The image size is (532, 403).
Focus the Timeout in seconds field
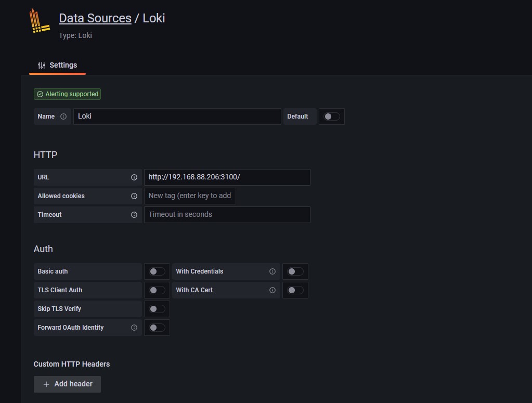[227, 215]
